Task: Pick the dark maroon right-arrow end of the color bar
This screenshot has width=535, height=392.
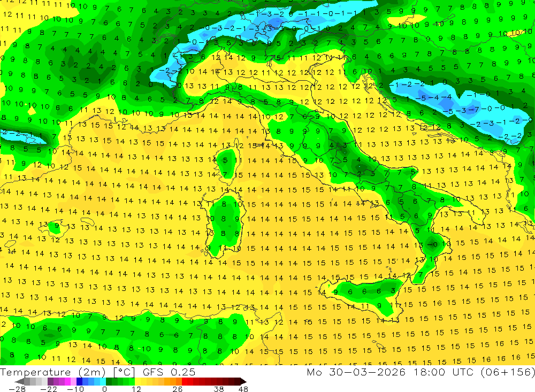Action: [x=243, y=381]
